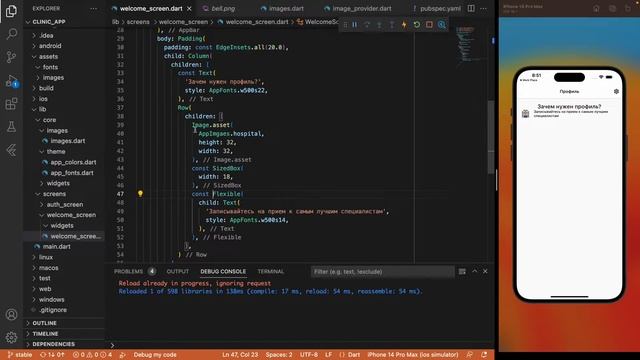The width and height of the screenshot is (640, 360).
Task: Pause debugging in the debug toolbar
Action: coord(355,25)
